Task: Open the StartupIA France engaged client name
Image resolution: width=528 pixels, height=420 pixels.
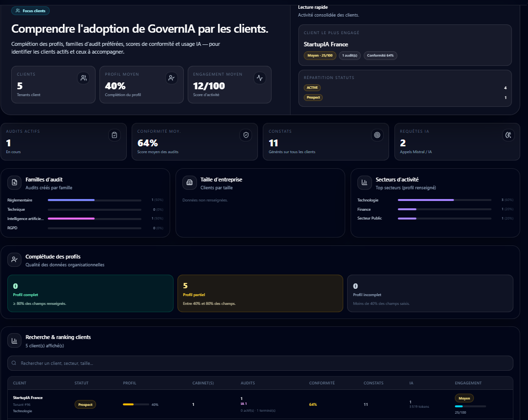Action: pyautogui.click(x=326, y=44)
